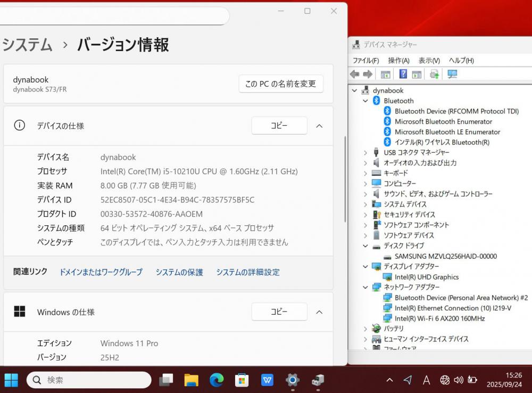Open the volume icon in system tray

459,380
